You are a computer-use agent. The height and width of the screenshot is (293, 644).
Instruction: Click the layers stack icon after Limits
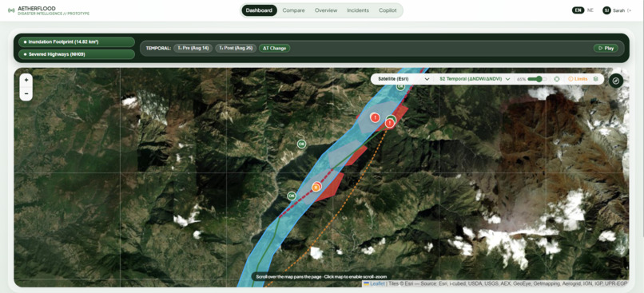tap(595, 79)
